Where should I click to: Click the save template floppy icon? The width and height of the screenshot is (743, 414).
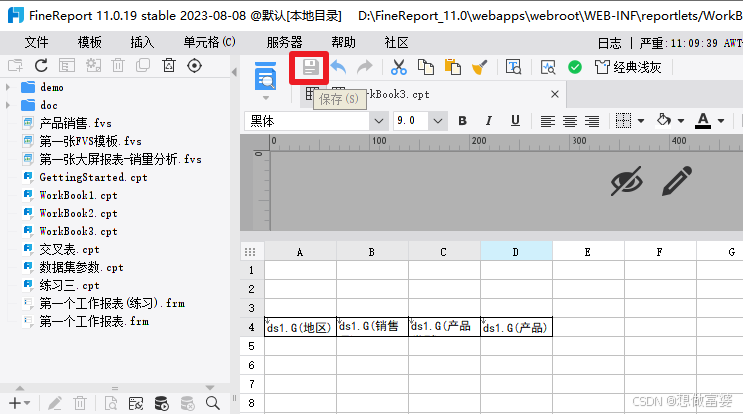pyautogui.click(x=310, y=67)
